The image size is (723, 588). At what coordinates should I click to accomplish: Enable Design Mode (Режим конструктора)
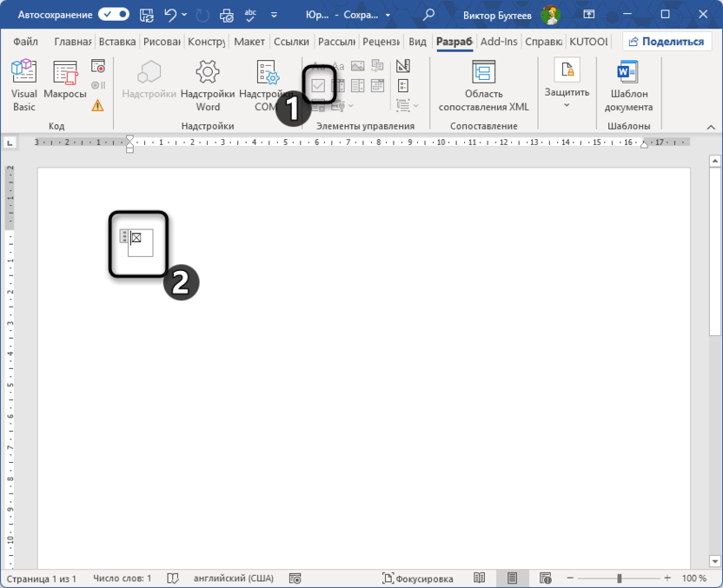click(x=404, y=66)
